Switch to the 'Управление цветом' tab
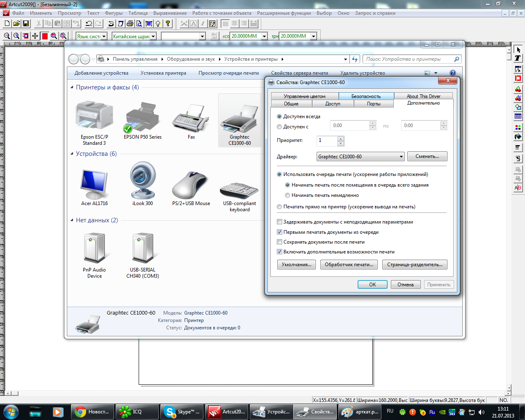The height and width of the screenshot is (420, 525). click(305, 96)
